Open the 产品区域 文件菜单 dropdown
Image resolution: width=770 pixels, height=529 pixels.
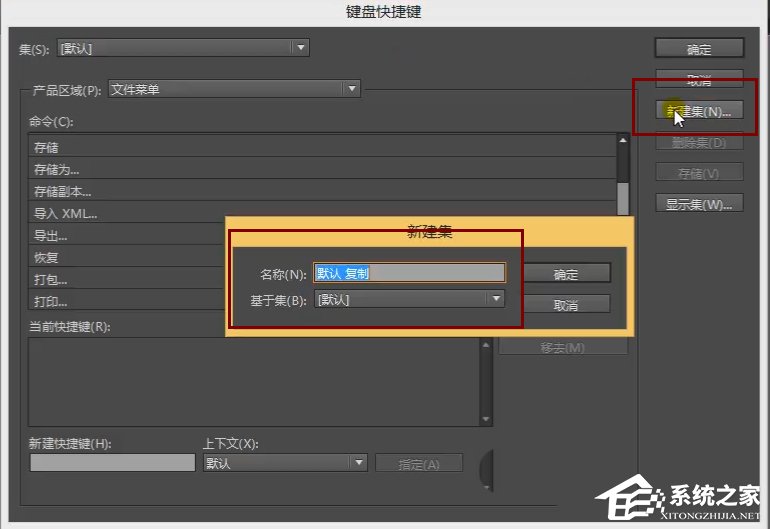(x=234, y=89)
